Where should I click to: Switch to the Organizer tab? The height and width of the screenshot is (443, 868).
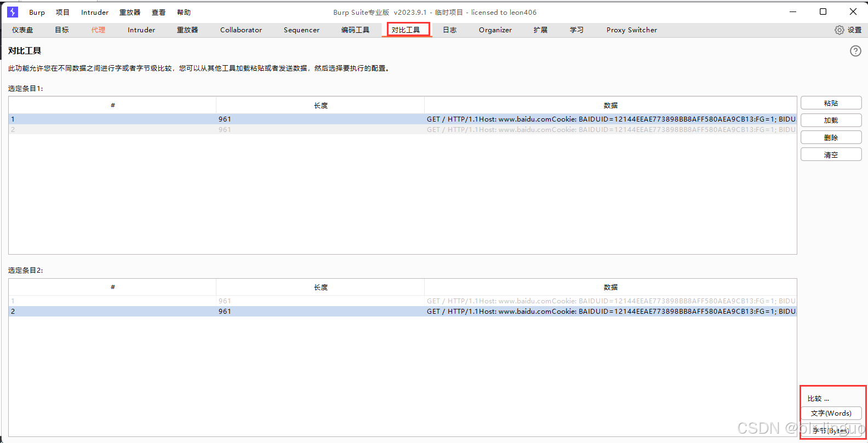click(x=495, y=30)
